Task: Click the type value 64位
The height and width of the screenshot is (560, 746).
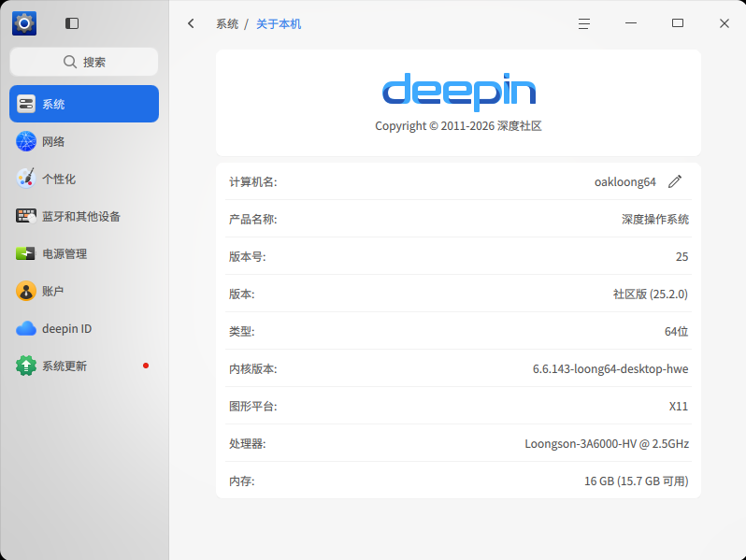Action: (x=676, y=332)
